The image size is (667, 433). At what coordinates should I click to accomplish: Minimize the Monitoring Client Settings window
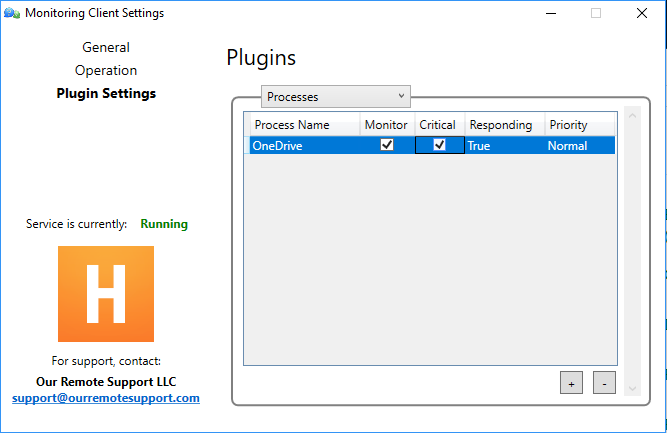pyautogui.click(x=551, y=13)
